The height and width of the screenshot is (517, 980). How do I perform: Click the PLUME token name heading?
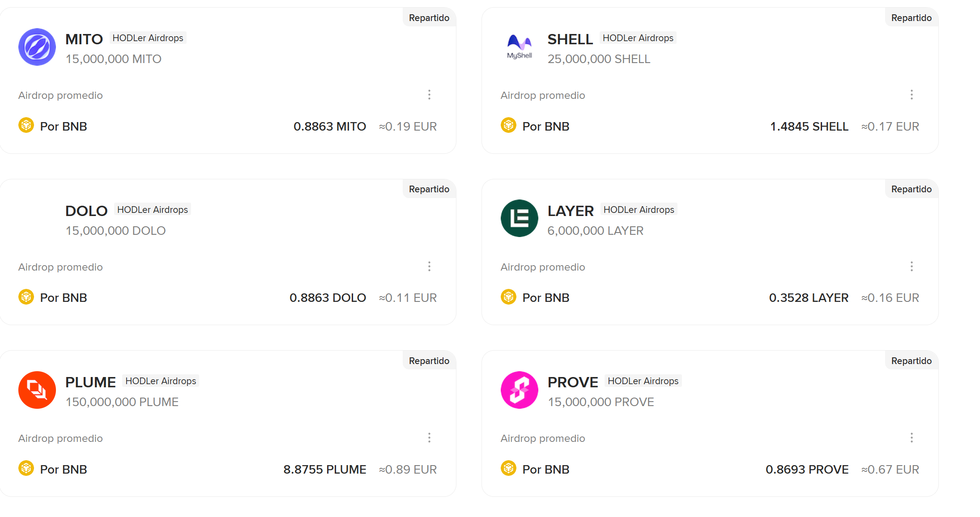coord(90,382)
